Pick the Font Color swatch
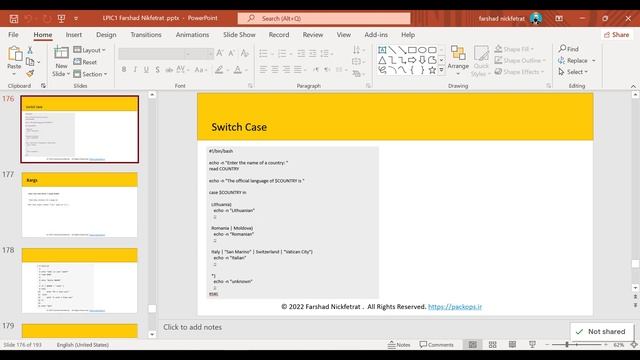Image resolution: width=640 pixels, height=360 pixels. point(238,70)
